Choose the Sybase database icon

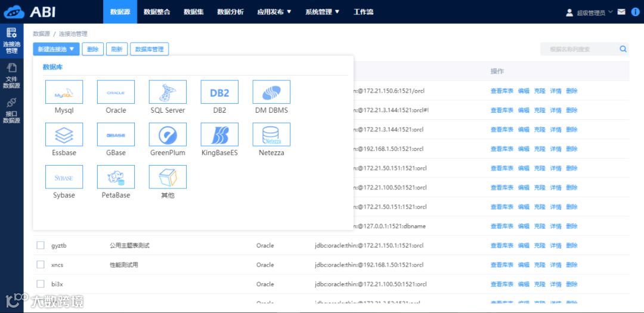(64, 177)
